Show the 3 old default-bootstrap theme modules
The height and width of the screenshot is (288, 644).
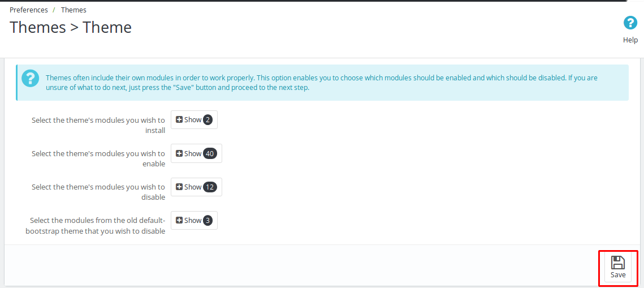(x=194, y=220)
